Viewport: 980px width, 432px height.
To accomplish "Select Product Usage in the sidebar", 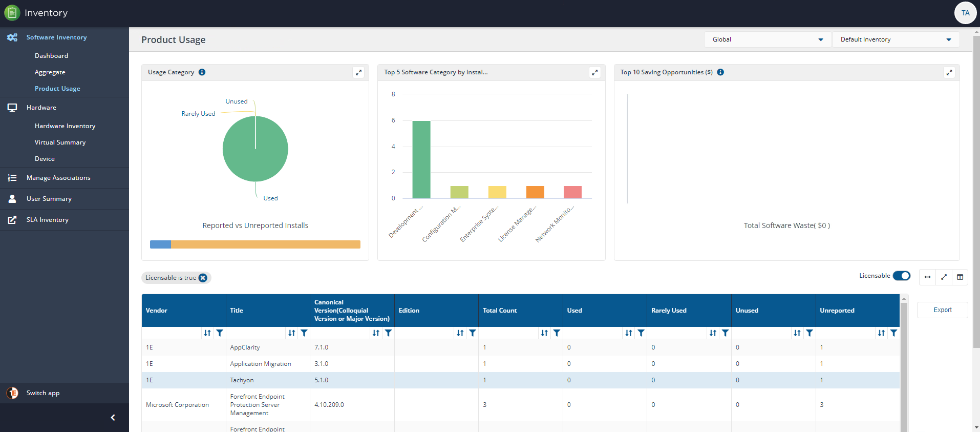I will pyautogui.click(x=57, y=89).
